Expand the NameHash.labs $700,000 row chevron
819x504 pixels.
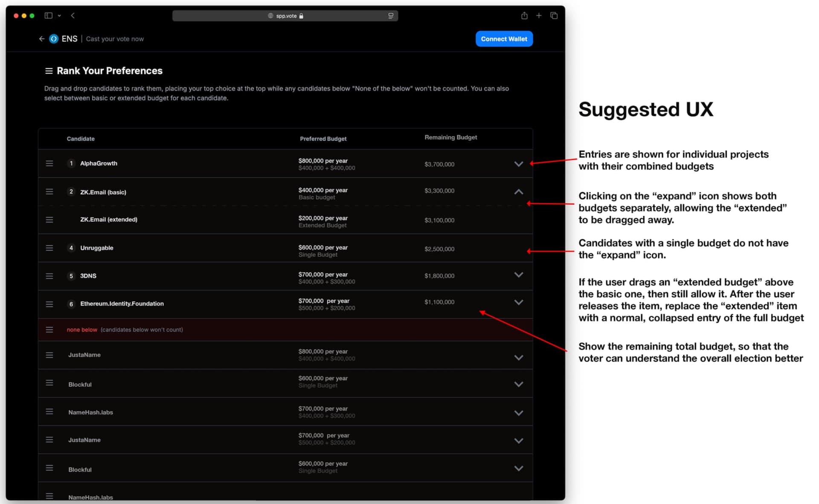[519, 413]
